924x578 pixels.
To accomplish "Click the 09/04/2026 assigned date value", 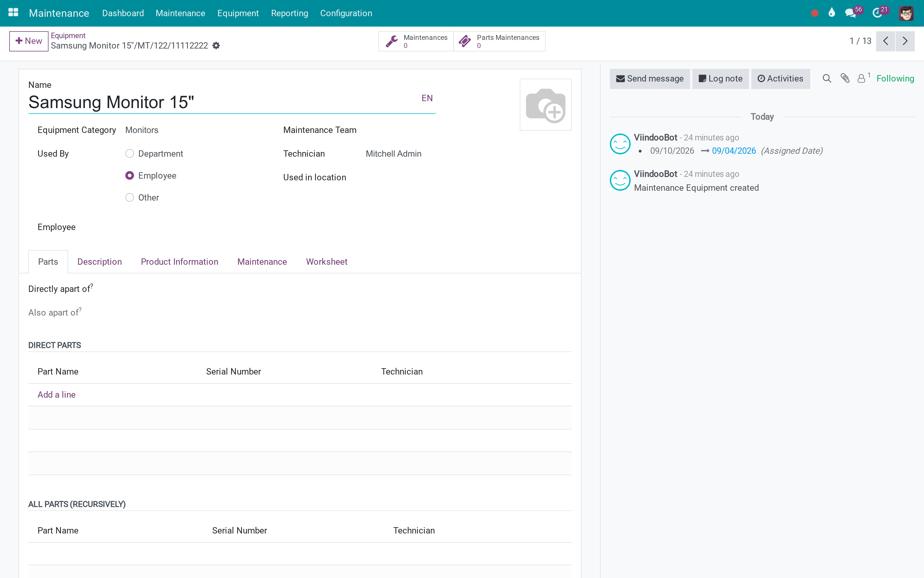I will coord(734,151).
